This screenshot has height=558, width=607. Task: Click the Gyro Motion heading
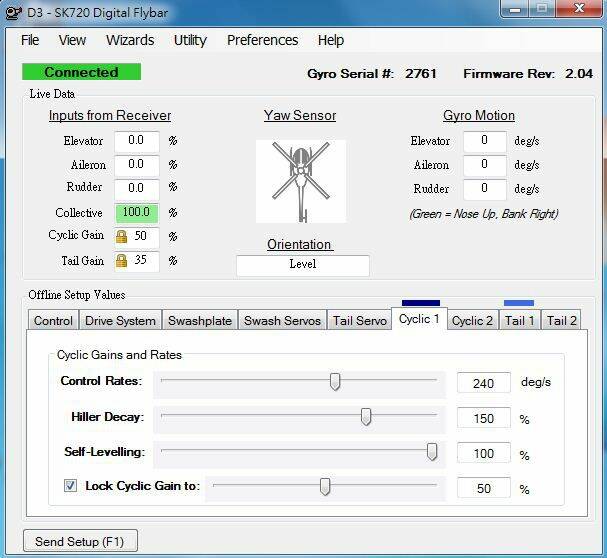[x=479, y=115]
